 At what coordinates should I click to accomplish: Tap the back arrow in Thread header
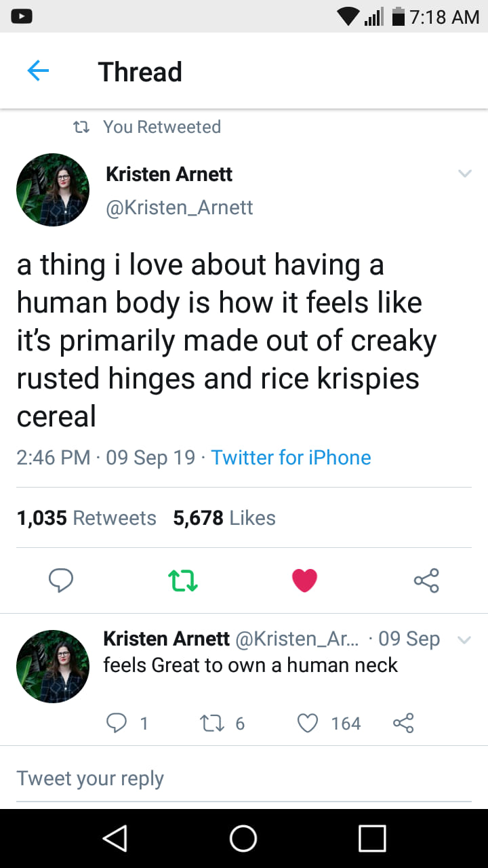coord(38,71)
